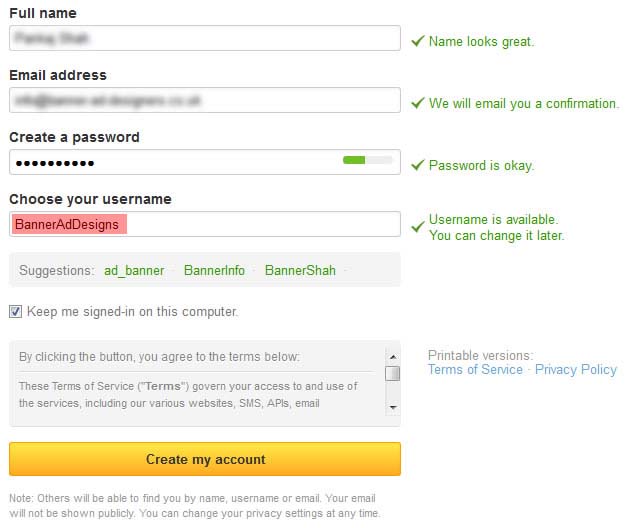
Task: Click into the Create a password field
Action: [170, 163]
